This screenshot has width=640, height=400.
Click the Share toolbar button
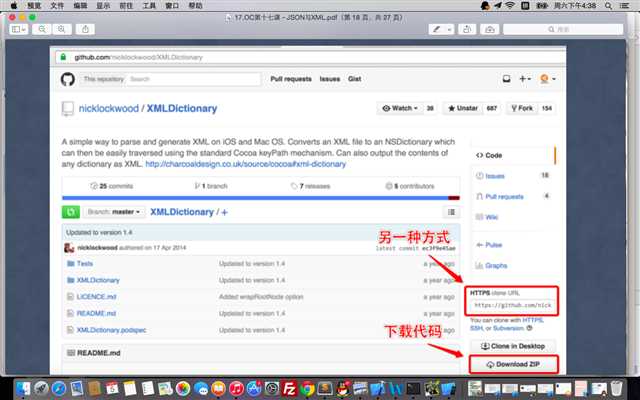click(x=85, y=29)
